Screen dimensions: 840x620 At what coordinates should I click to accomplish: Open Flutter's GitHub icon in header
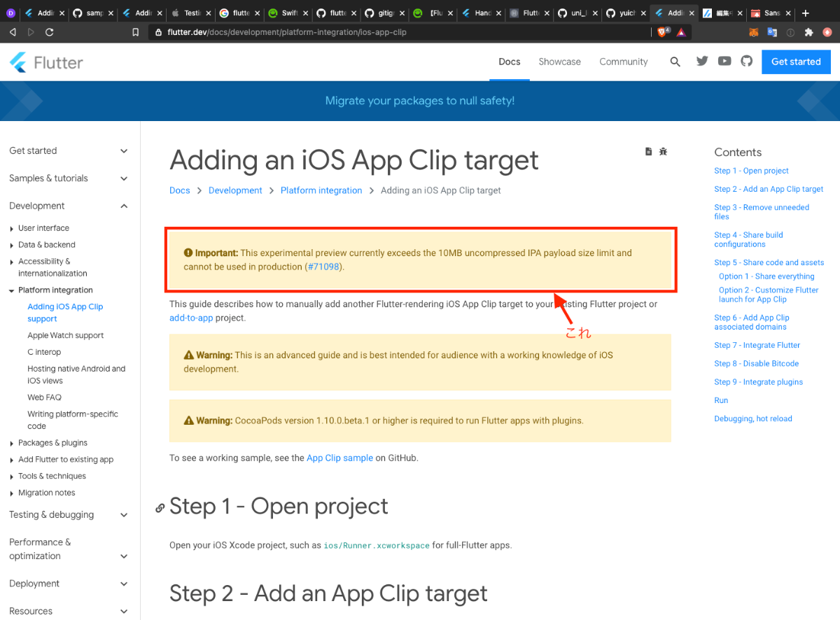click(x=747, y=62)
